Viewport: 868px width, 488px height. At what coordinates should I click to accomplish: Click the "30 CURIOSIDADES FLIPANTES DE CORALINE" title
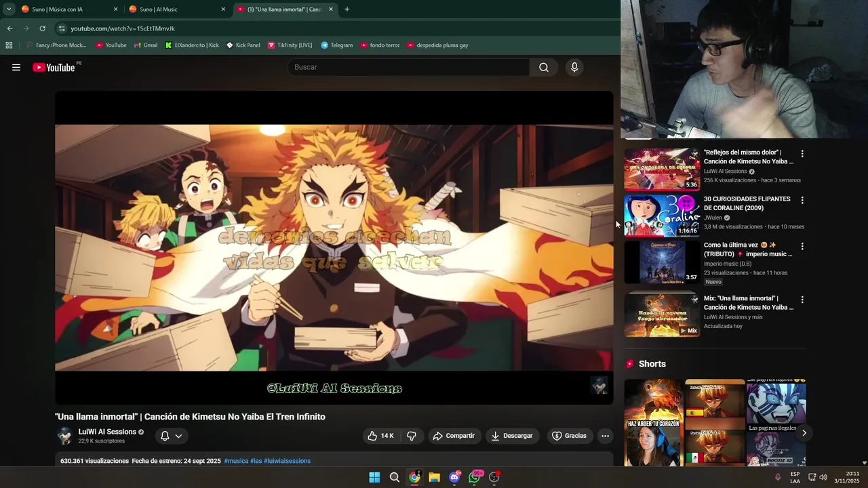tap(747, 203)
